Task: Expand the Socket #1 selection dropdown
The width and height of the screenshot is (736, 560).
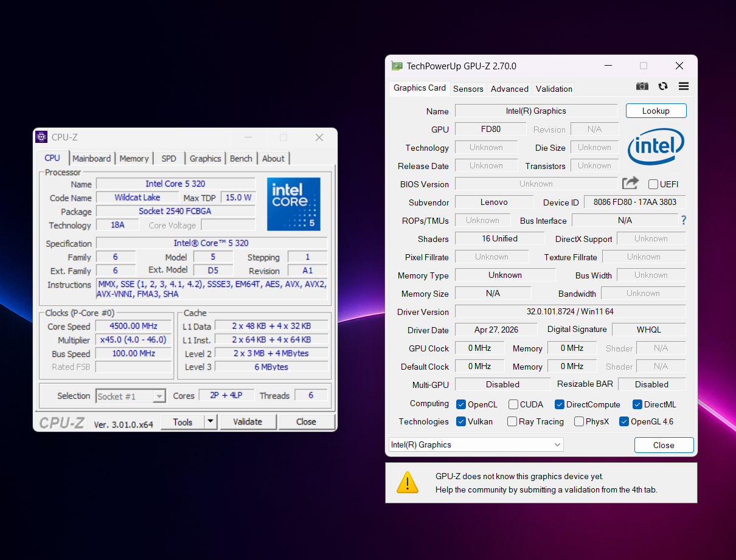Action: coord(131,396)
